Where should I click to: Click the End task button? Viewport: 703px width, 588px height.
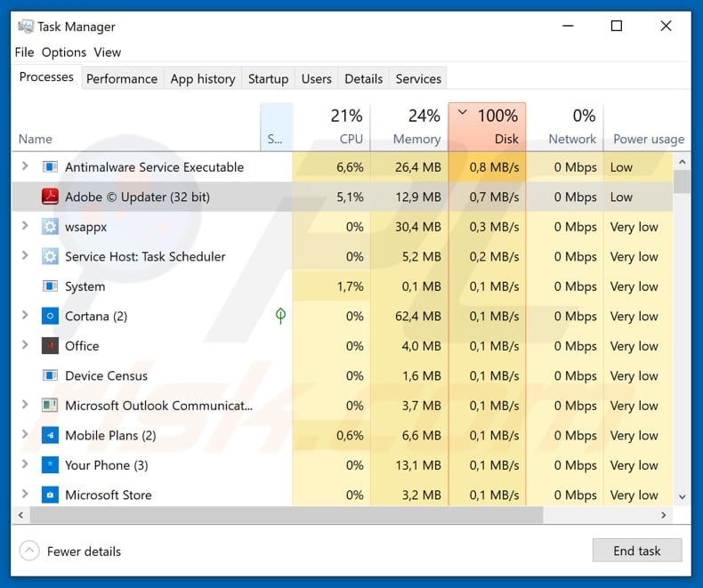tap(637, 551)
